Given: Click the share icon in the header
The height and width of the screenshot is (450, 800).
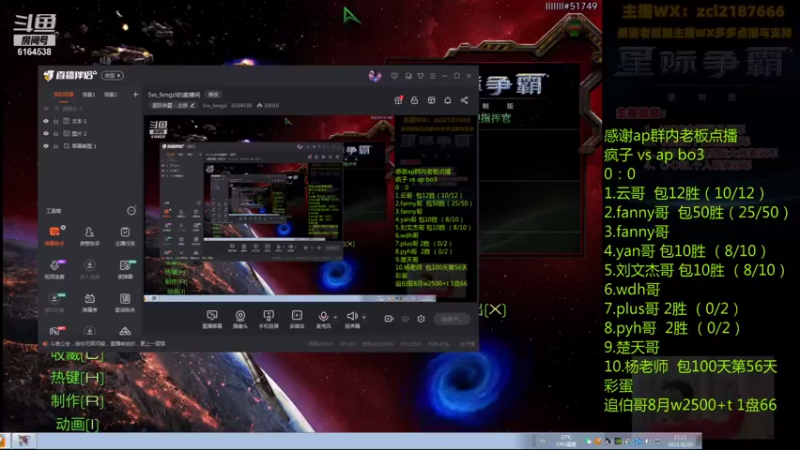Looking at the screenshot, I should (x=464, y=100).
